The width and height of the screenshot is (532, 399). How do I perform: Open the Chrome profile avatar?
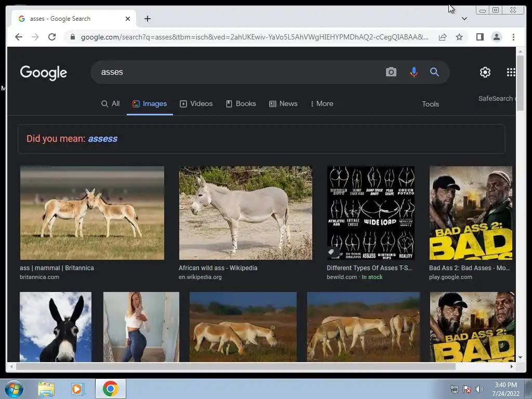pos(496,37)
